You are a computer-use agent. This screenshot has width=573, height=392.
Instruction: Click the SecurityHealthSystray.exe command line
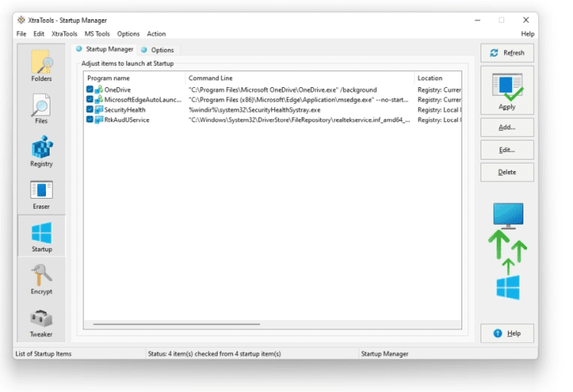[x=254, y=109]
